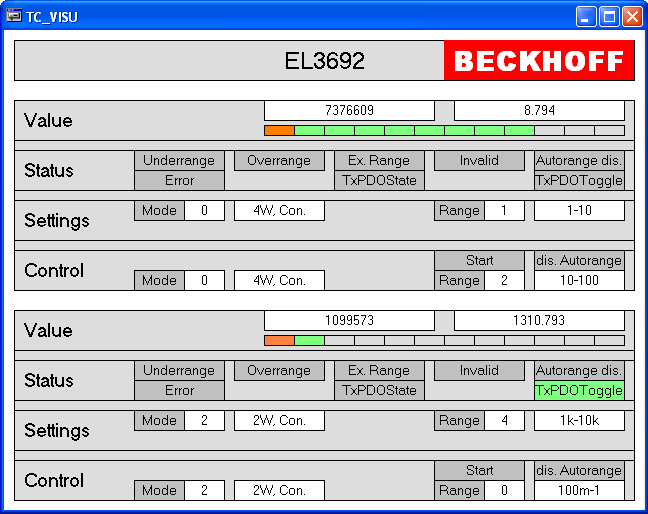Click channel 1 Invalid status indicator
This screenshot has height=514, width=648.
point(479,160)
